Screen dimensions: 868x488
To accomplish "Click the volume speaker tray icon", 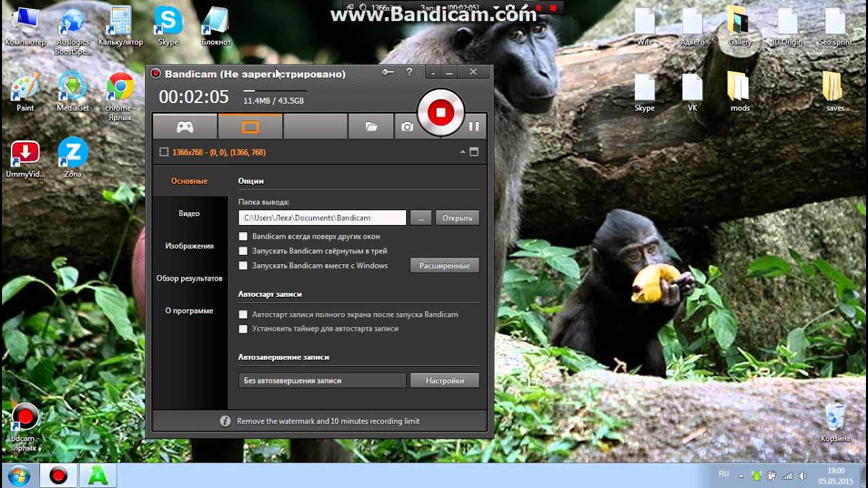I will coord(802,476).
